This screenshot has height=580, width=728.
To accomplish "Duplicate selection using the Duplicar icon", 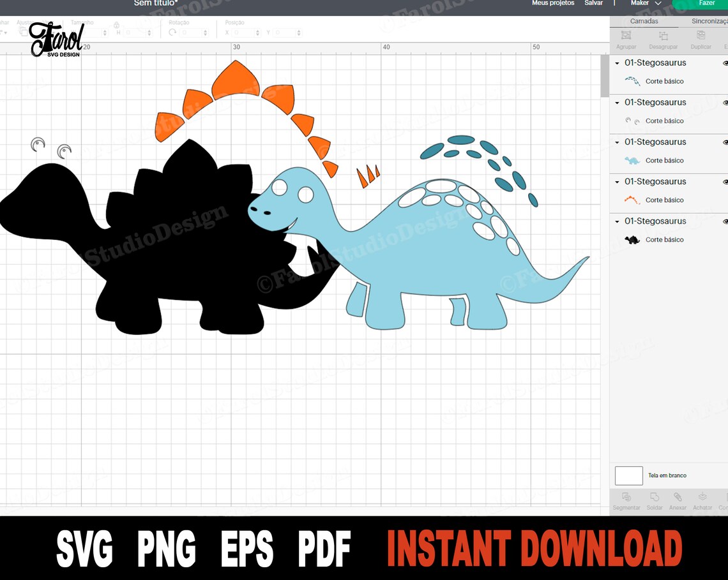I will (x=701, y=38).
